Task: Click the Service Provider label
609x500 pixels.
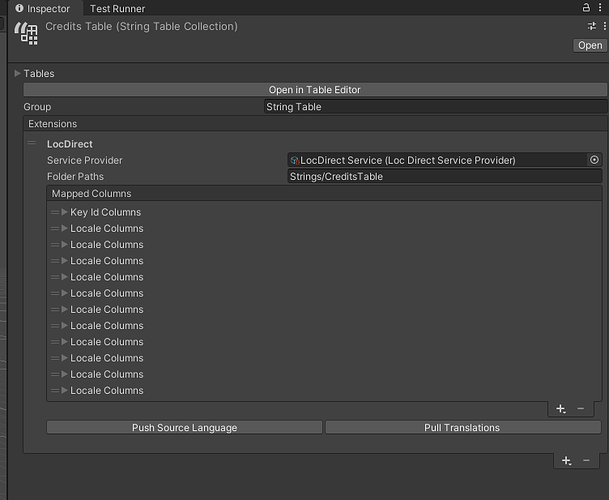Action: (85, 160)
